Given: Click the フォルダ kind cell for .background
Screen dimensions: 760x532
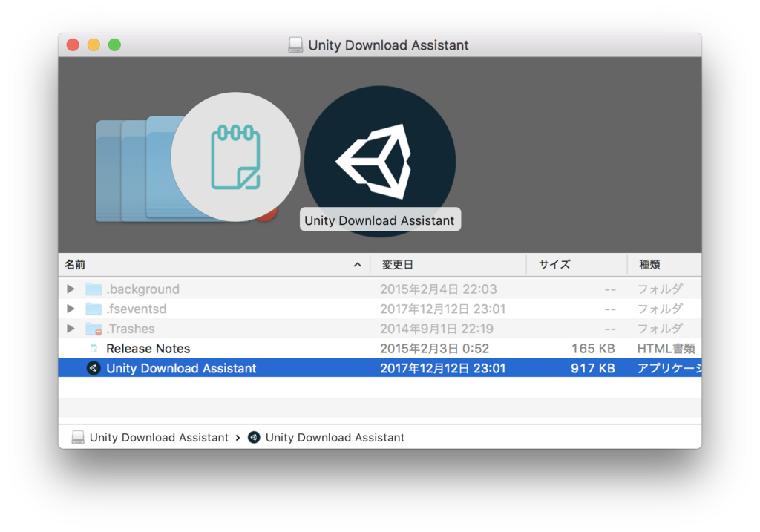Looking at the screenshot, I should tap(660, 289).
